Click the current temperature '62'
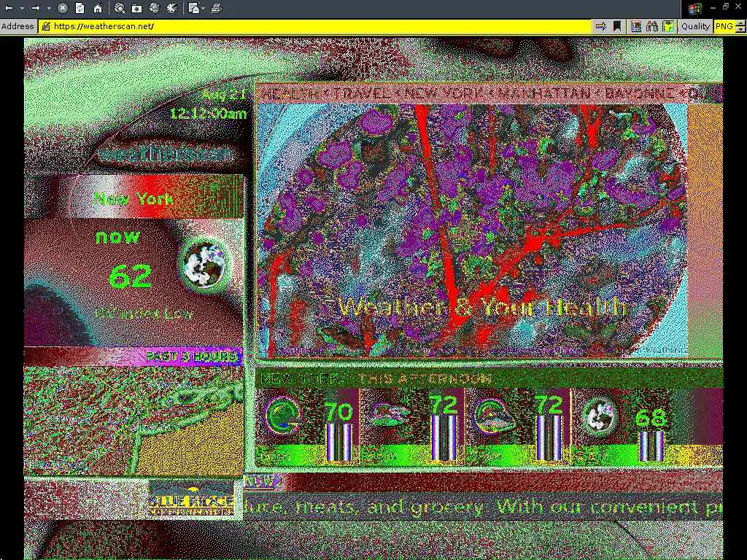Screen dimensions: 747x560 pyautogui.click(x=130, y=276)
